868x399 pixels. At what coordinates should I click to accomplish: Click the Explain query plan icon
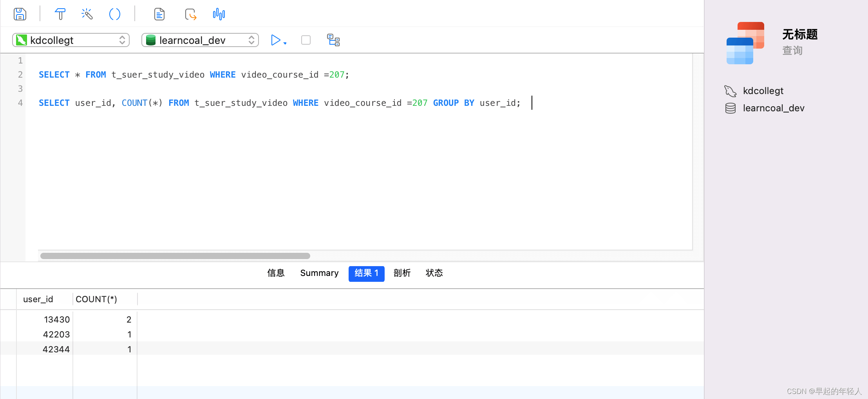(333, 40)
